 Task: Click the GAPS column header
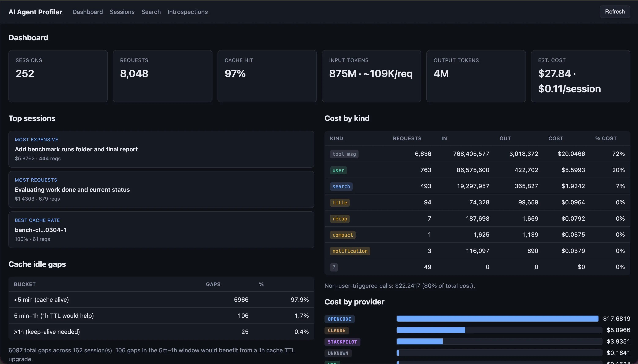click(213, 284)
